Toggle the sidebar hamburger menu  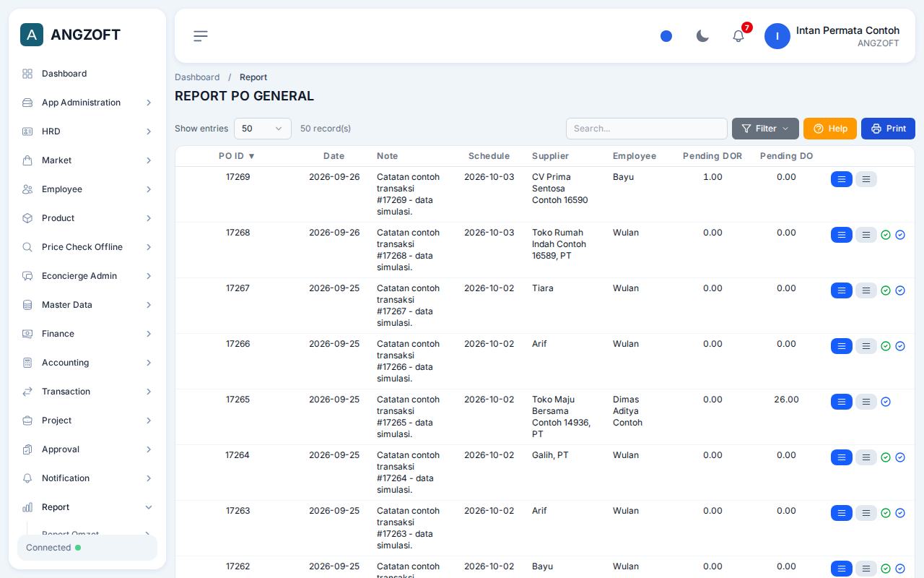(201, 36)
